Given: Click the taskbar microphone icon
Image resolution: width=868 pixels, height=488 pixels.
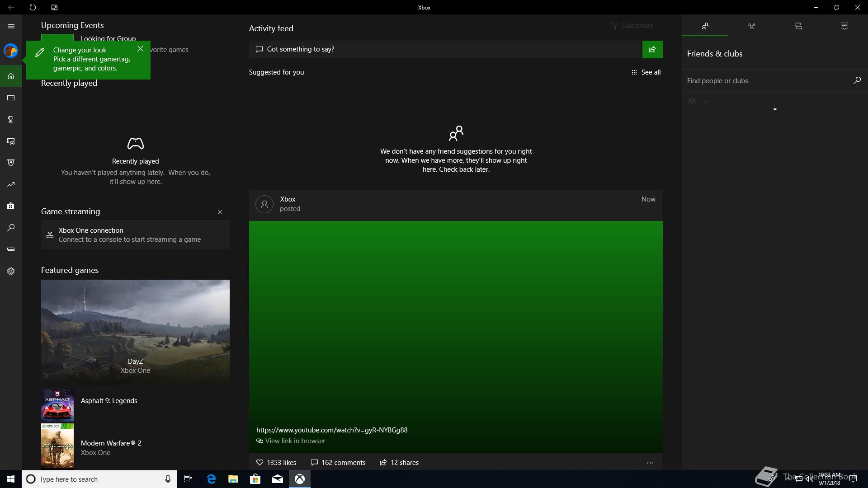Looking at the screenshot, I should (168, 479).
